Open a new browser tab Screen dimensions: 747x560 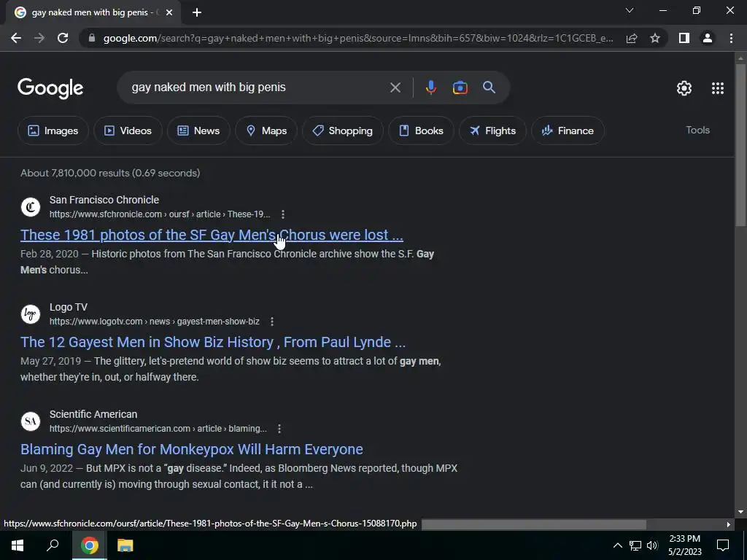click(197, 12)
